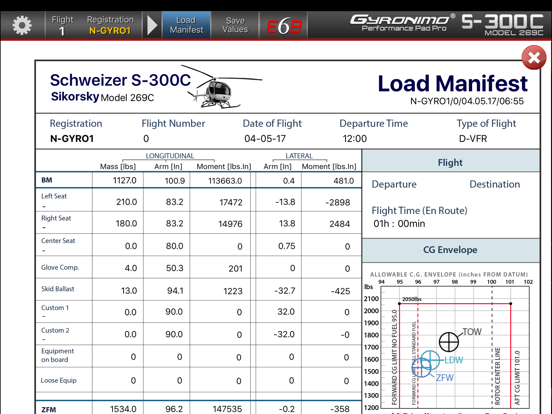Select Flight 1 in the top bar
The width and height of the screenshot is (552, 414).
click(62, 25)
